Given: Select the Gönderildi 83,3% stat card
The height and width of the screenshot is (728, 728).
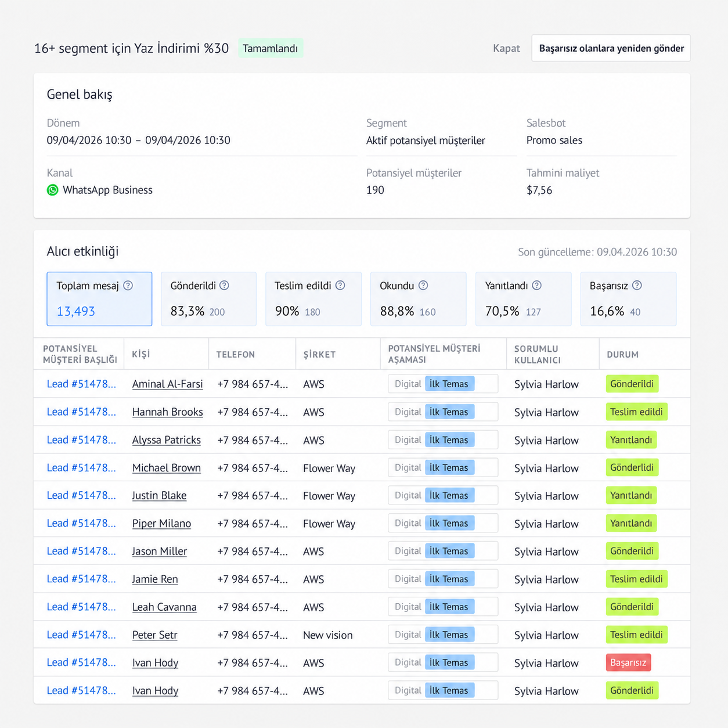Looking at the screenshot, I should 208,299.
